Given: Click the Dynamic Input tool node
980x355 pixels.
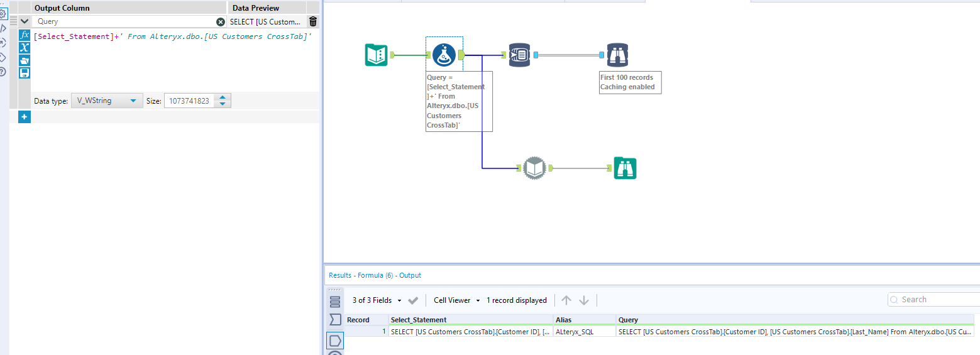Looking at the screenshot, I should click(x=533, y=168).
